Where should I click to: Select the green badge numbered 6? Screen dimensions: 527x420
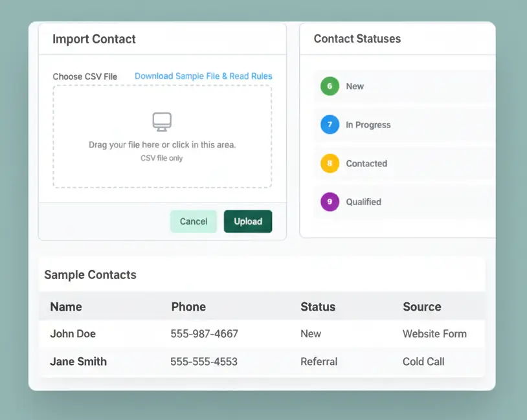point(330,86)
